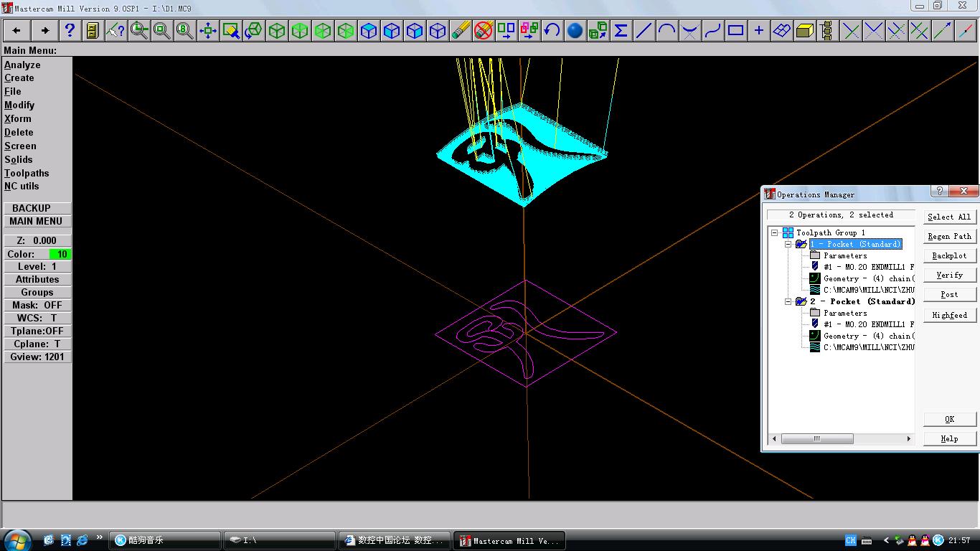Select the fillet tool icon
The image size is (980, 551).
(689, 30)
